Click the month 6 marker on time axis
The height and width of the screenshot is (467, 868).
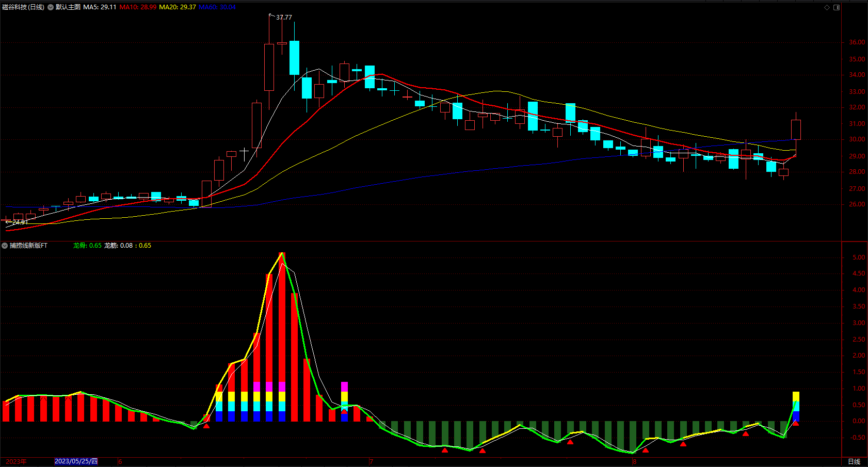[120, 461]
